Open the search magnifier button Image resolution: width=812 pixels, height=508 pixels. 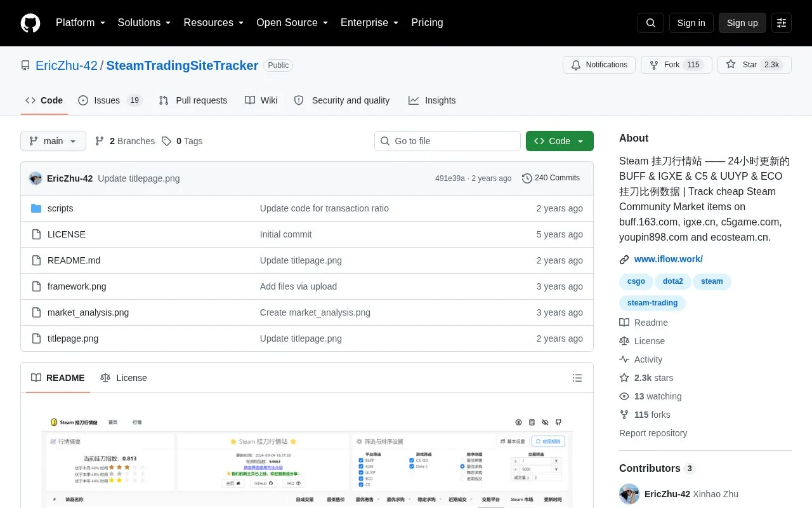point(651,23)
